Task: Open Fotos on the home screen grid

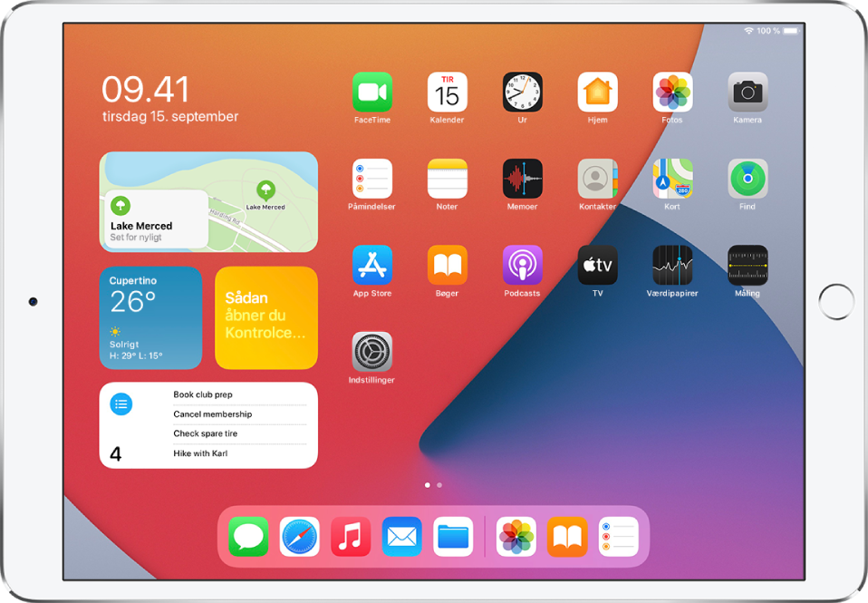Action: tap(672, 92)
